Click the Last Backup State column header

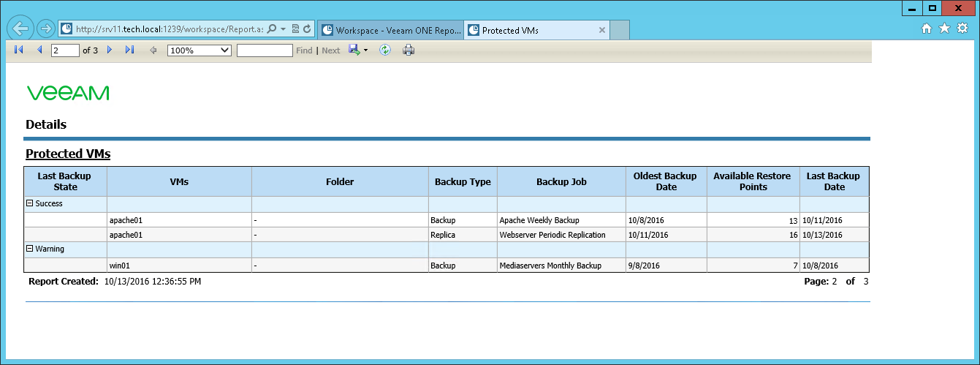click(65, 181)
